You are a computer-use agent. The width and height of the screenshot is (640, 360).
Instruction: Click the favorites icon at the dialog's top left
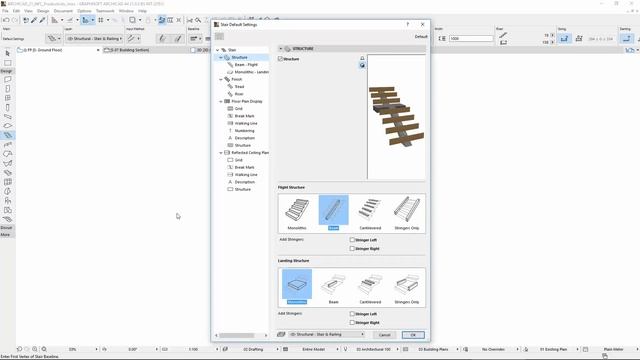coord(219,36)
